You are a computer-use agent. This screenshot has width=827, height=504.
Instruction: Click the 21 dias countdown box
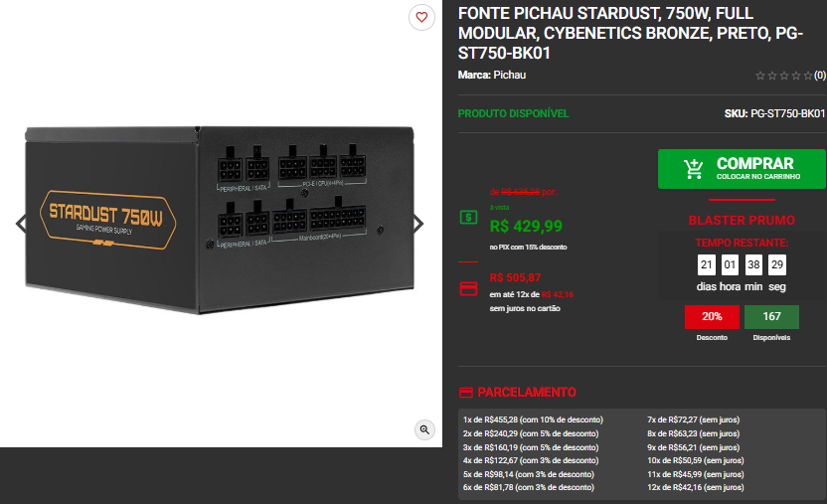706,264
